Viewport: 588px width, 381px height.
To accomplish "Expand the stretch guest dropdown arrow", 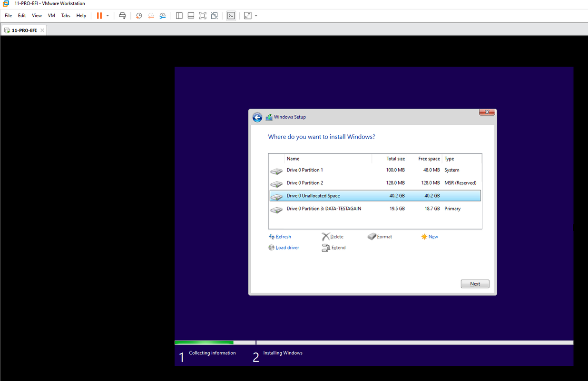I will (256, 16).
